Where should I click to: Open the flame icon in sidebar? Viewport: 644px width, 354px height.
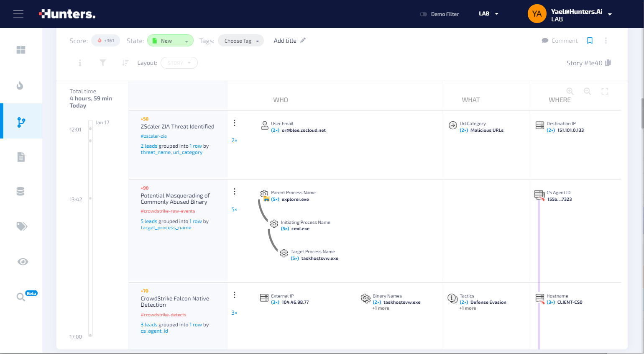[x=20, y=86]
